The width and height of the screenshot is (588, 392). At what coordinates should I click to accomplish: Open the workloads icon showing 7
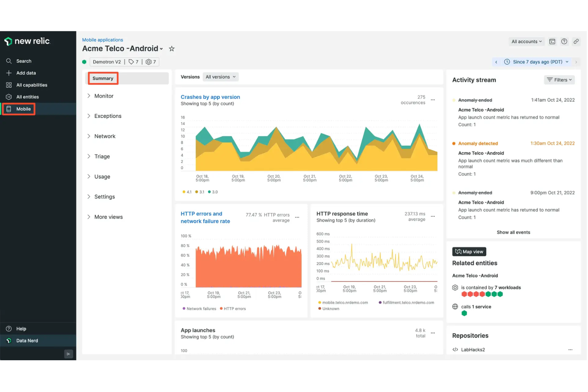point(151,62)
